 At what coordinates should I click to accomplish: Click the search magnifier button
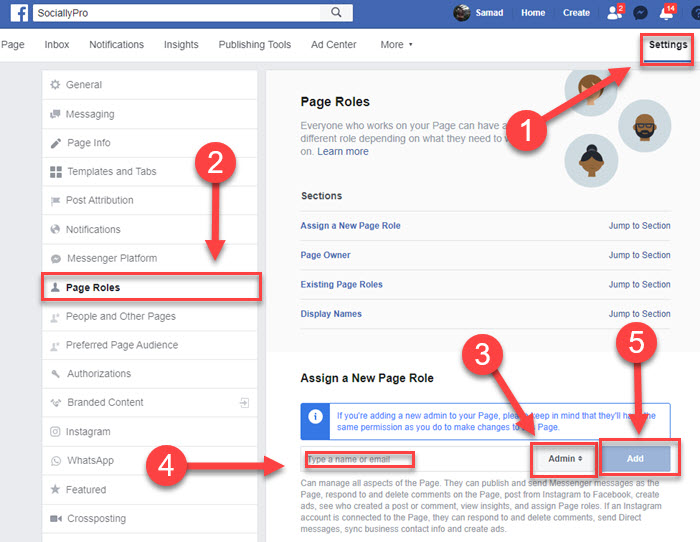[x=336, y=13]
